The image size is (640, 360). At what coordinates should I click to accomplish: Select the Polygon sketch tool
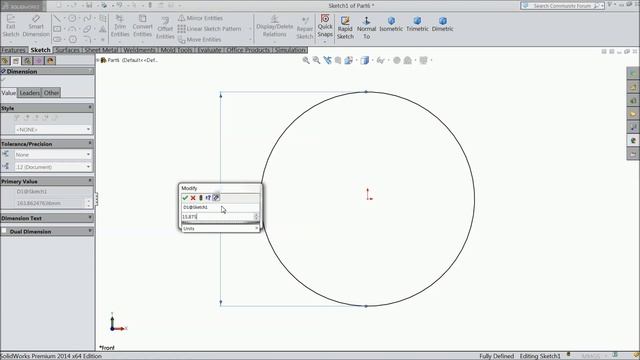[x=72, y=40]
